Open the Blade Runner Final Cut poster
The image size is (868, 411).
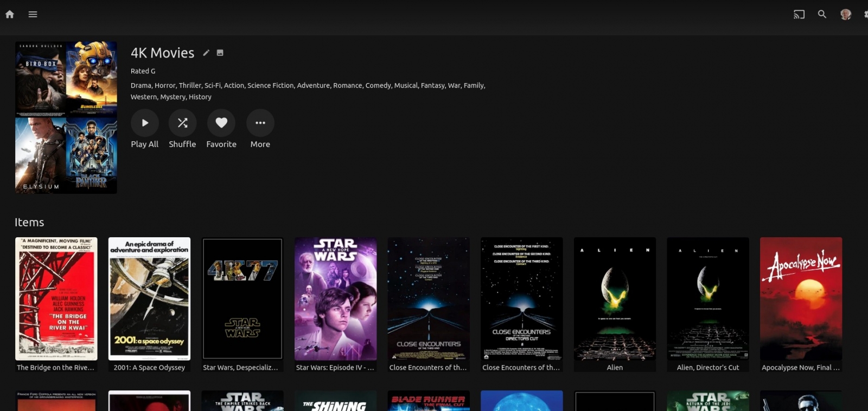(x=429, y=401)
